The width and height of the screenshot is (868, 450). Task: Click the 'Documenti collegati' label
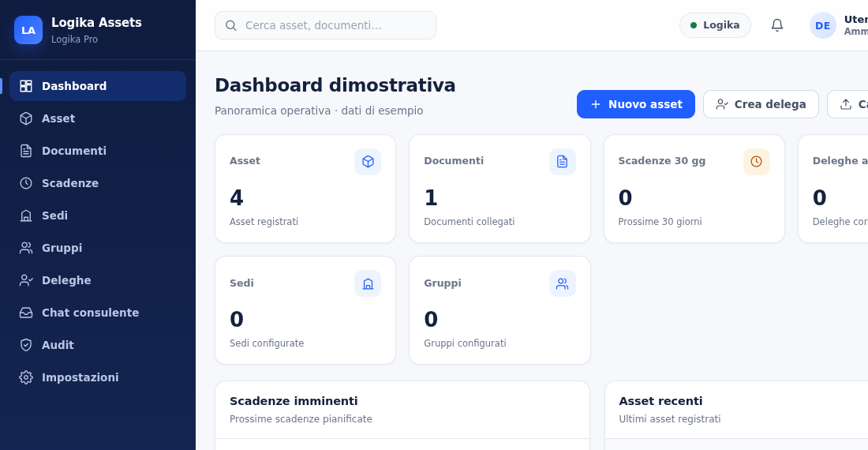pyautogui.click(x=469, y=221)
